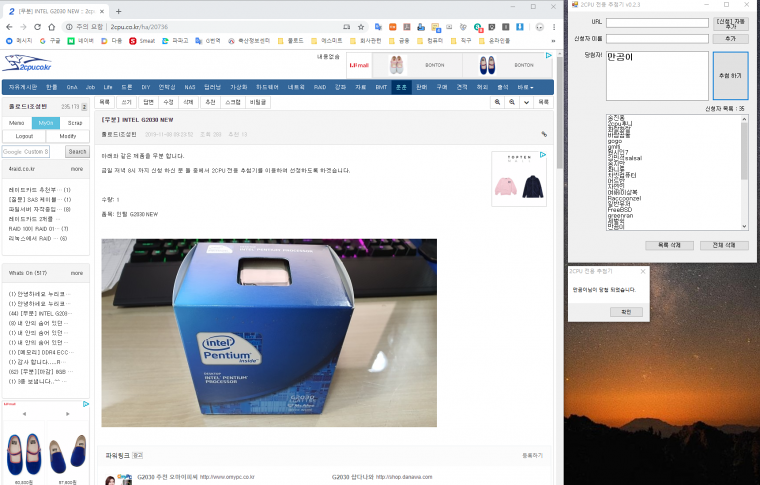The height and width of the screenshot is (485, 760).
Task: Select FreeBSD in the applicant list
Action: pos(620,210)
